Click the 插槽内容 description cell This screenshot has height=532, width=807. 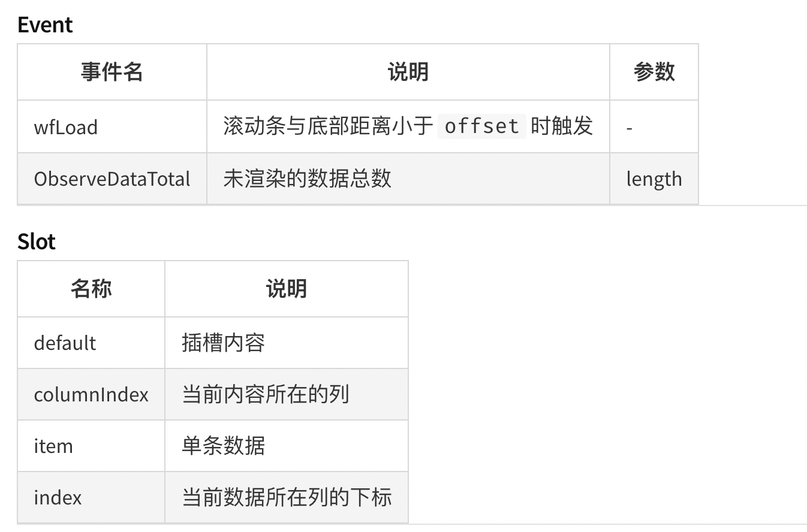click(x=287, y=343)
